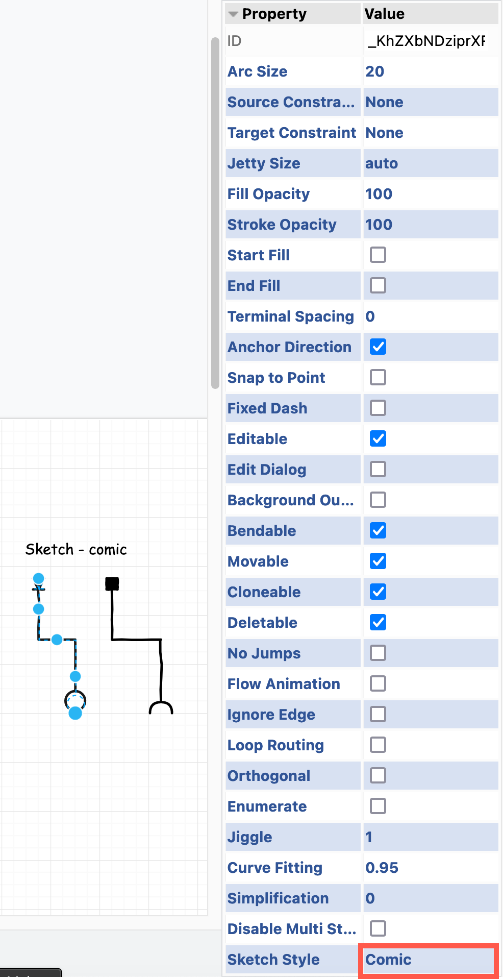Enable Snap to Point

[378, 377]
